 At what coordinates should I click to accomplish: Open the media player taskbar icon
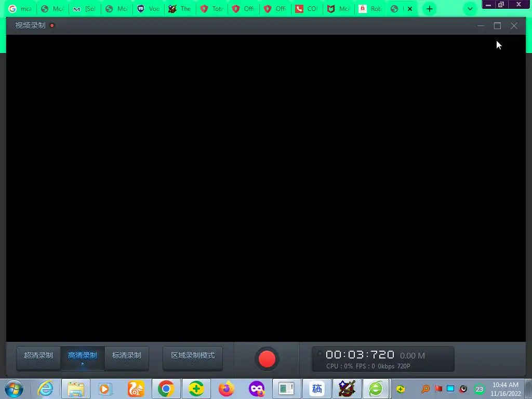pos(105,389)
